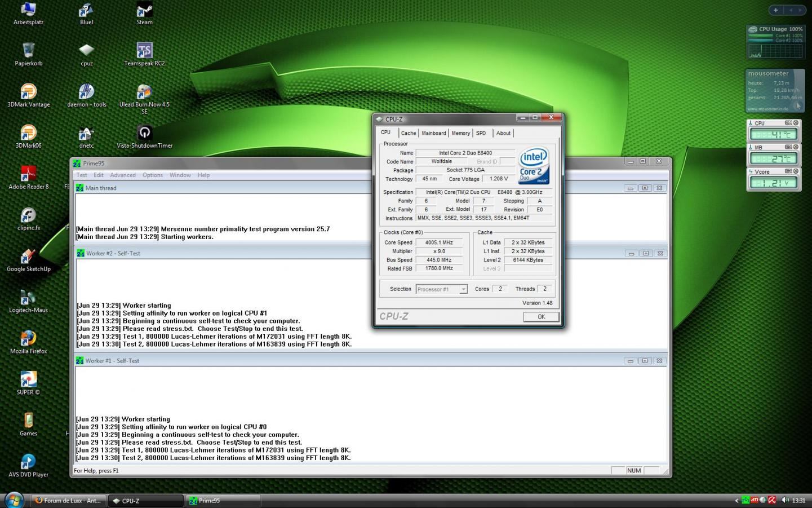Image resolution: width=812 pixels, height=508 pixels.
Task: Open the Avira antivirus tray icon
Action: [x=772, y=500]
